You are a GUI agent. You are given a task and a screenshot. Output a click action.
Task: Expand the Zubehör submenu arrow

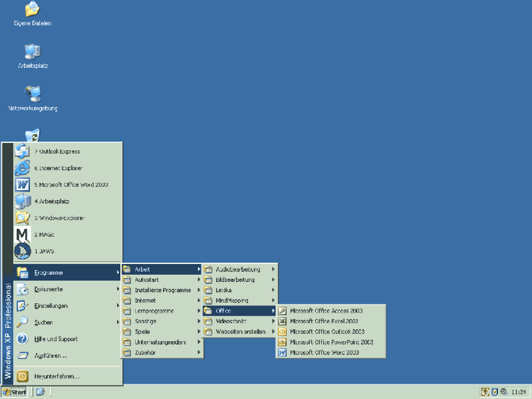coord(199,352)
